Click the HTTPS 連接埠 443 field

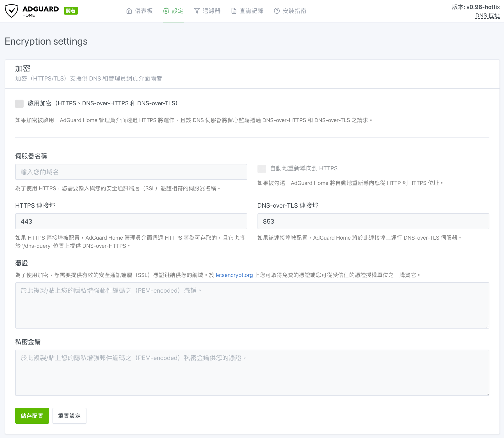point(131,221)
